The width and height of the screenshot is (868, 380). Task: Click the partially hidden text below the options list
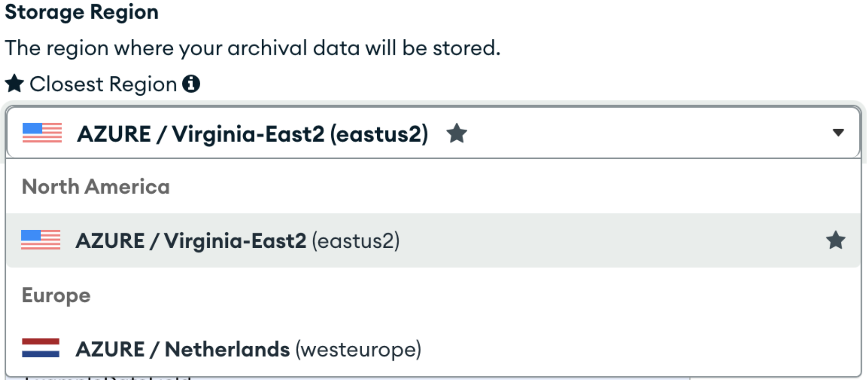pyautogui.click(x=108, y=378)
